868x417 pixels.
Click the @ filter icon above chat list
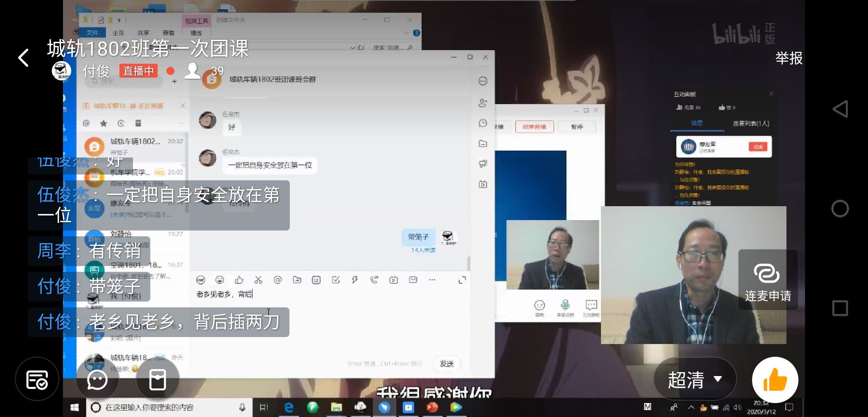click(x=86, y=123)
